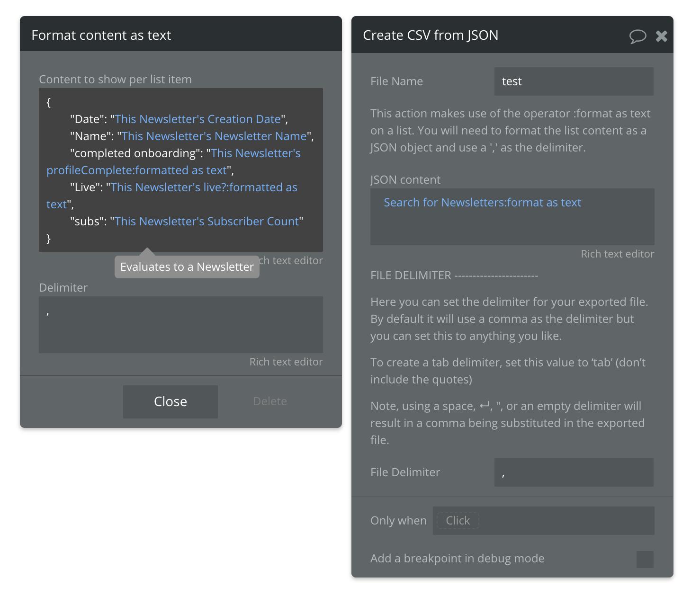700x604 pixels.
Task: Click the Format content as text header
Action: coord(101,36)
